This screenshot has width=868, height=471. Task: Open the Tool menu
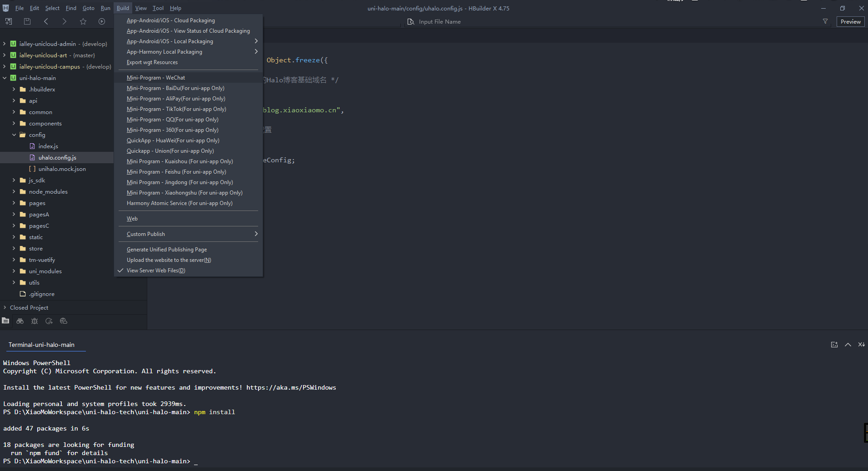(158, 8)
